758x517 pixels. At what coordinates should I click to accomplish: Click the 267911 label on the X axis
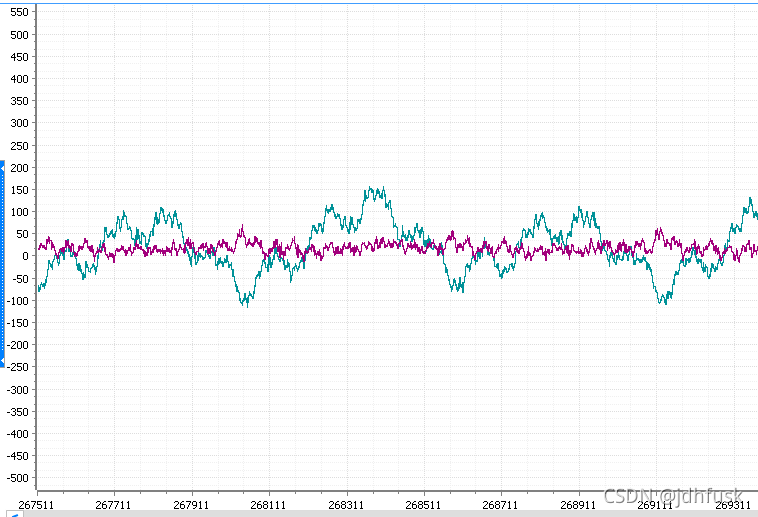pos(191,505)
